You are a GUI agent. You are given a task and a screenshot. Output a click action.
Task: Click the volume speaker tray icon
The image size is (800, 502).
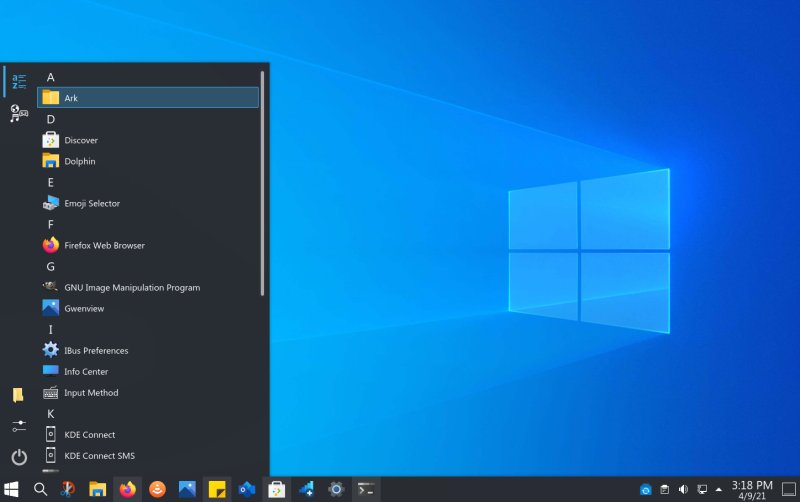tap(683, 489)
